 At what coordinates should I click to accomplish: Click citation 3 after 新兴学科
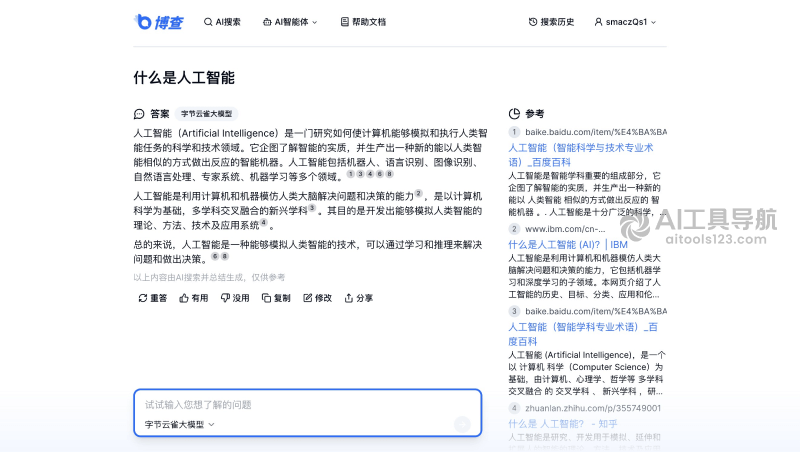click(x=312, y=208)
